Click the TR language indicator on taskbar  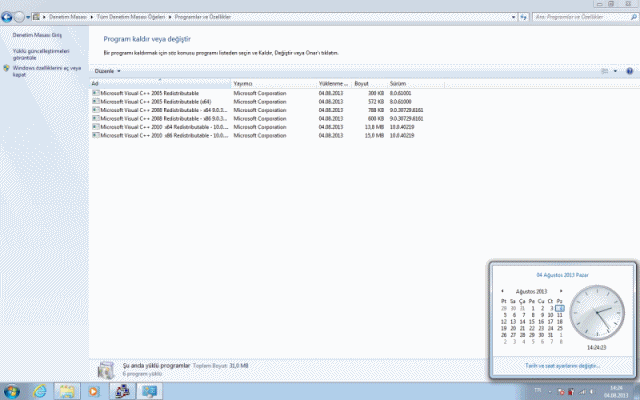tap(538, 391)
